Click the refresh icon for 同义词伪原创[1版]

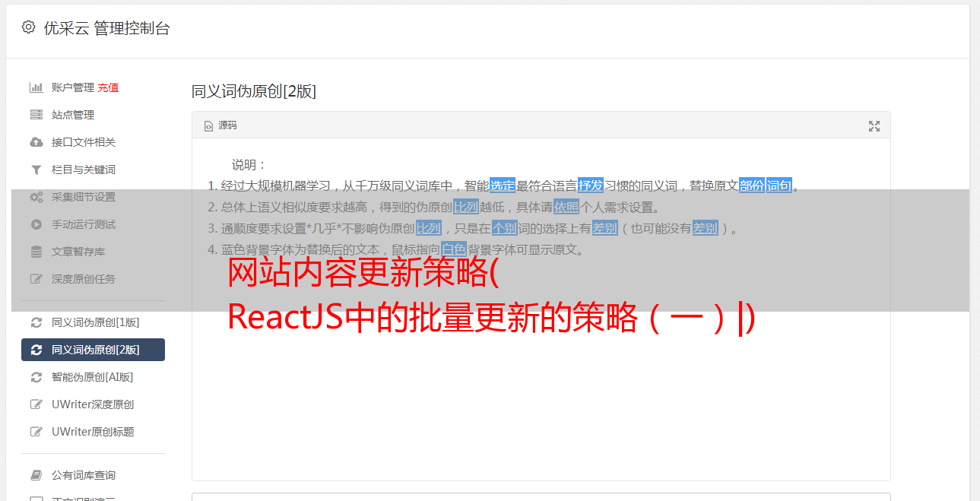click(36, 322)
